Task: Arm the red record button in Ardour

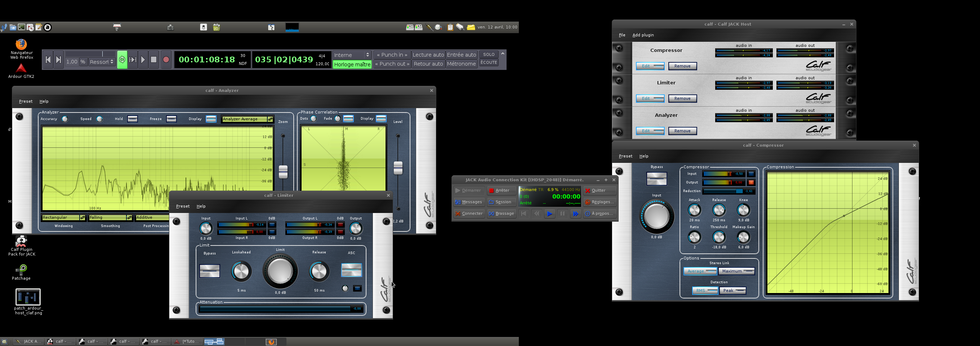Action: coord(166,60)
